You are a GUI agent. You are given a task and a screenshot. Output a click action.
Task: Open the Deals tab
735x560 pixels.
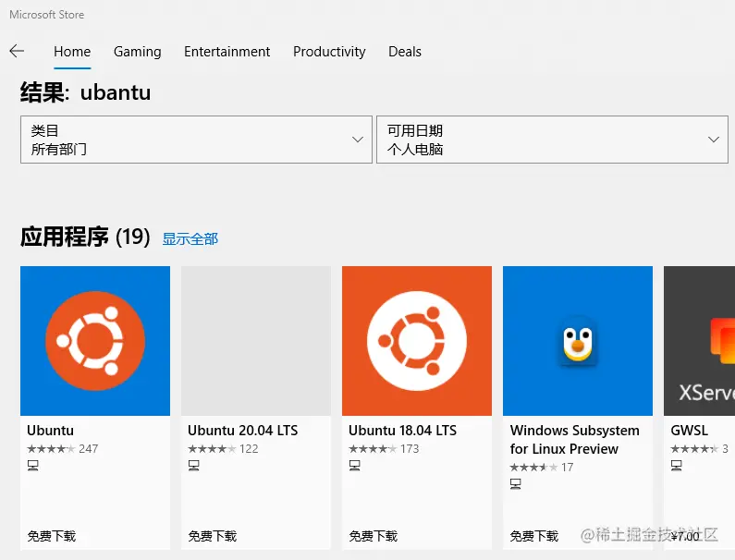405,52
